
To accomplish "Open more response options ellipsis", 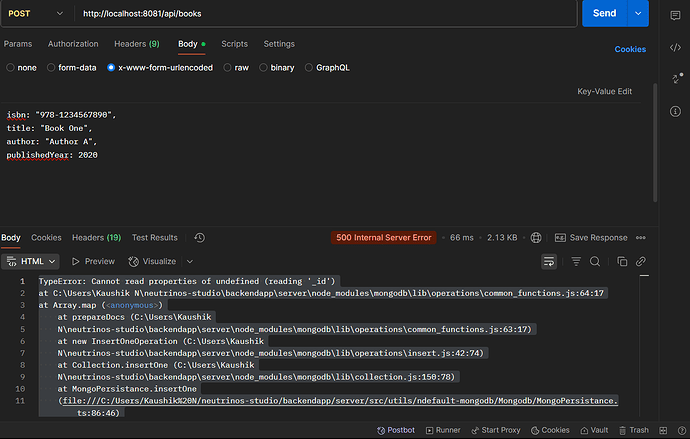I will click(641, 238).
